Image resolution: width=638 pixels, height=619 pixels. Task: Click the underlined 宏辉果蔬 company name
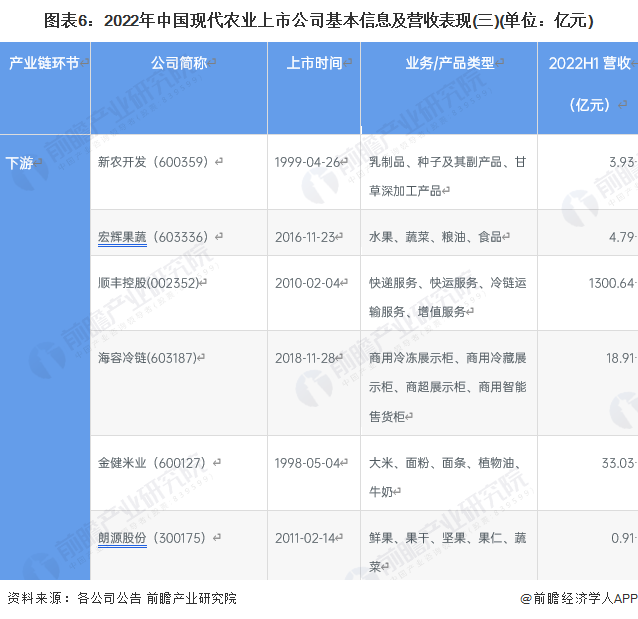click(122, 237)
